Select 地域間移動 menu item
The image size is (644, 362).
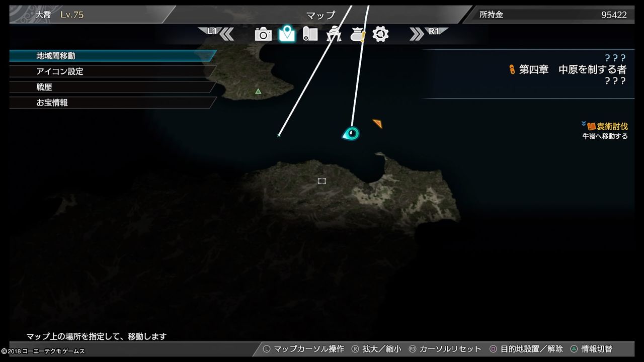click(113, 56)
